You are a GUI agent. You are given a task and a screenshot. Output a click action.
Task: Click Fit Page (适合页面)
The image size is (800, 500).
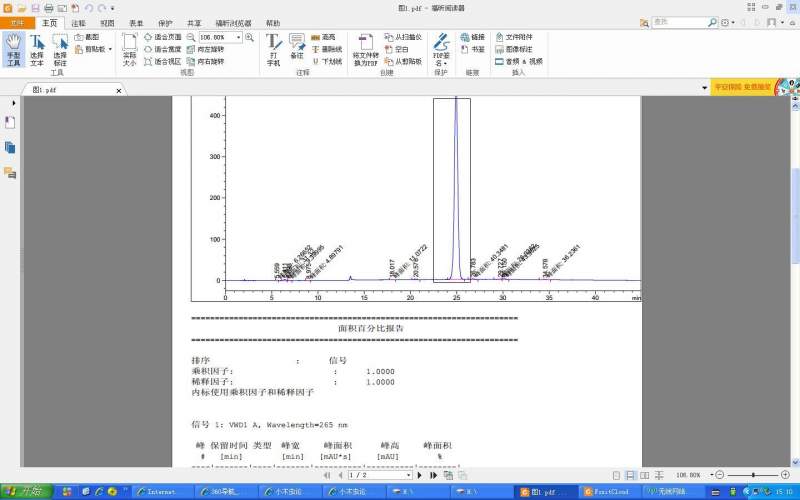(x=162, y=37)
